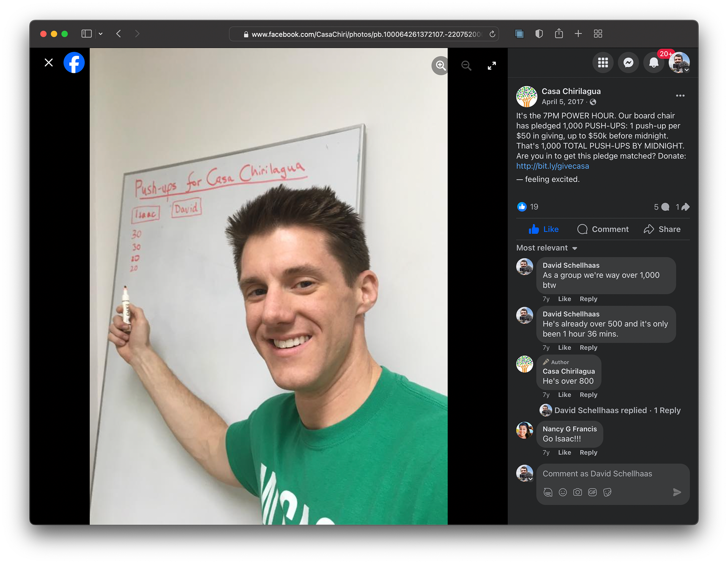728x564 pixels.
Task: Insert an emoji in comment
Action: [563, 493]
